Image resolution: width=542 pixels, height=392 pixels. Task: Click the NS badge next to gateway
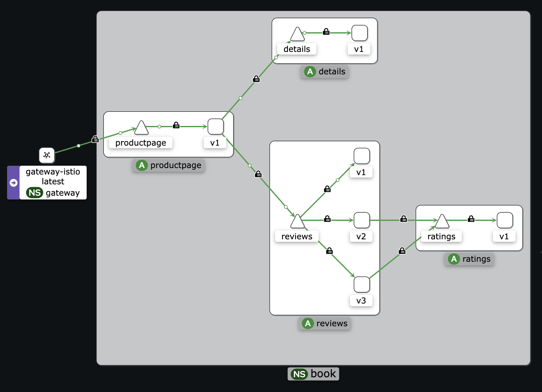click(x=34, y=193)
